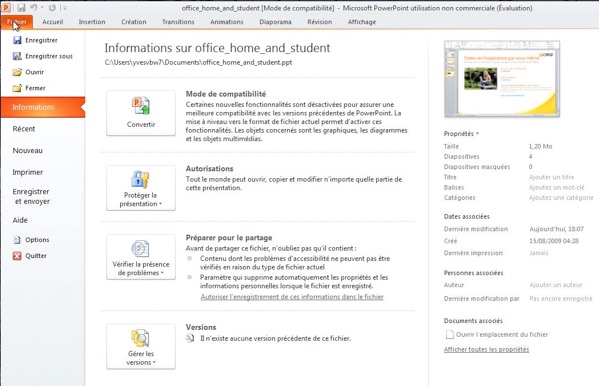
Task: Click the versions document icon beside 'Il n'existe aucune version'
Action: 190,338
